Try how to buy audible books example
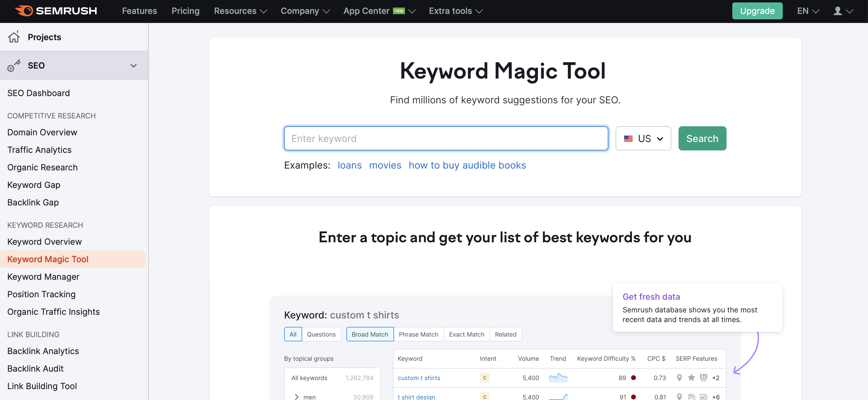 pos(467,165)
